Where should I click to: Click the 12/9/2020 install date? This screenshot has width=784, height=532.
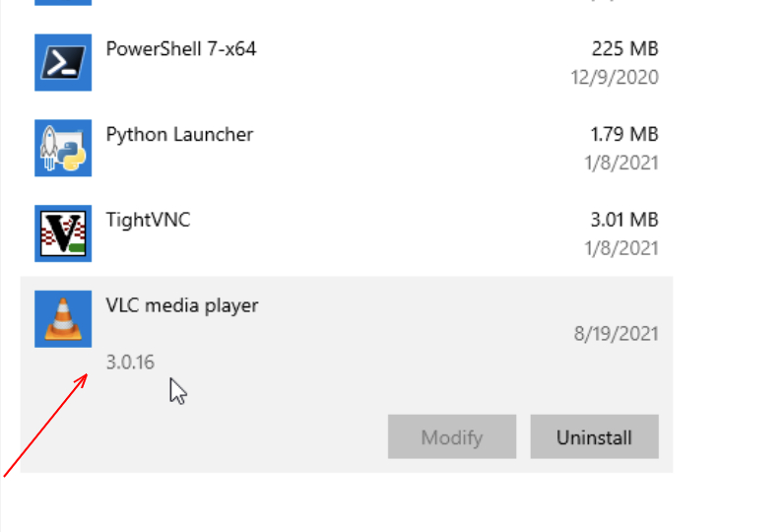617,77
